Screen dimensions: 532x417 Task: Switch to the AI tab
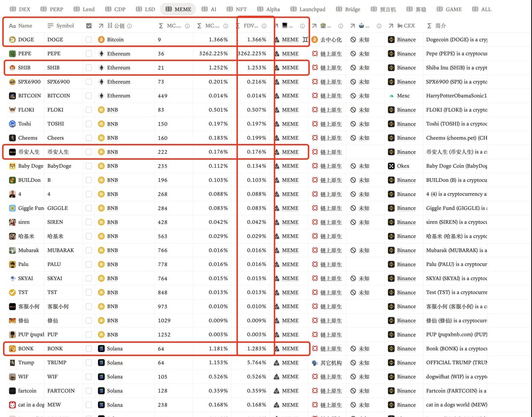point(209,9)
